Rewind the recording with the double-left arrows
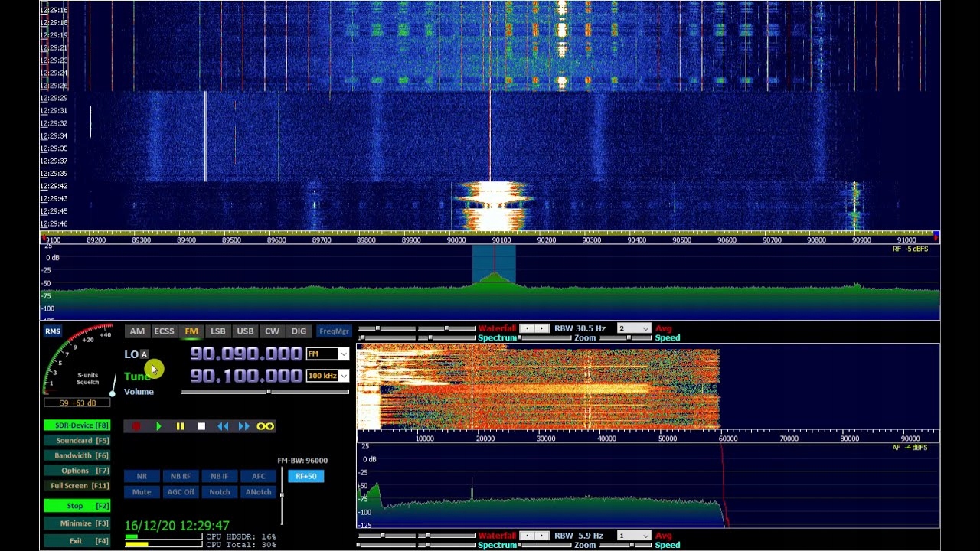 [223, 426]
